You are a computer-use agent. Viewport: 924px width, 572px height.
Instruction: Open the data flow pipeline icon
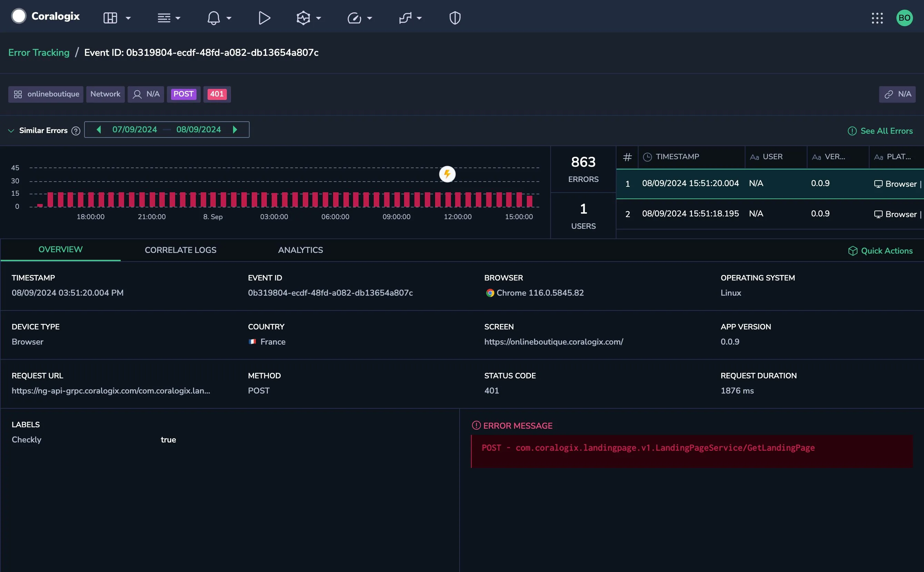[405, 18]
